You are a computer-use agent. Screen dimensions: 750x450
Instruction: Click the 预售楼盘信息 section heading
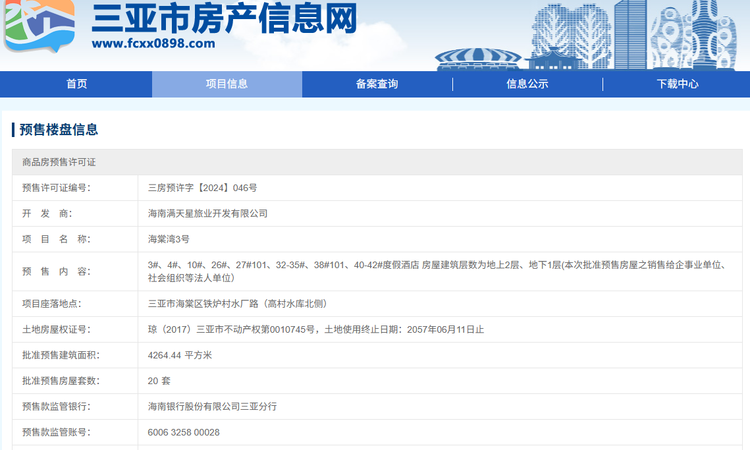(x=59, y=130)
